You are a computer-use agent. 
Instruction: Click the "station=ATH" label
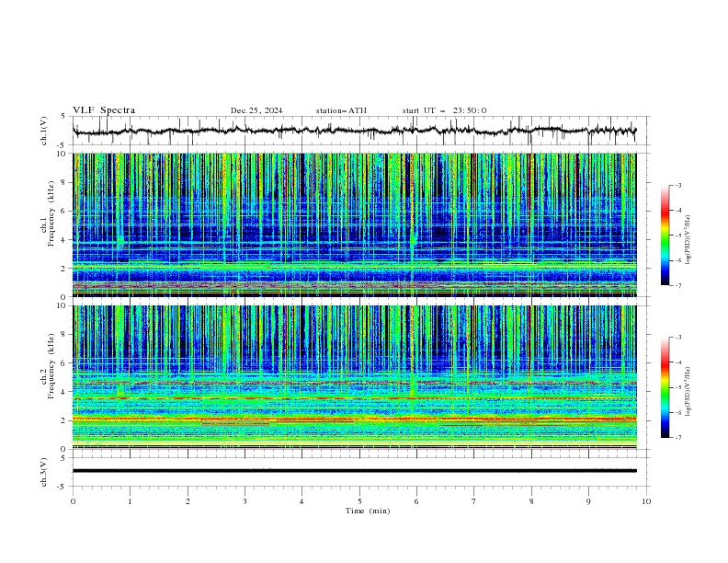point(341,110)
